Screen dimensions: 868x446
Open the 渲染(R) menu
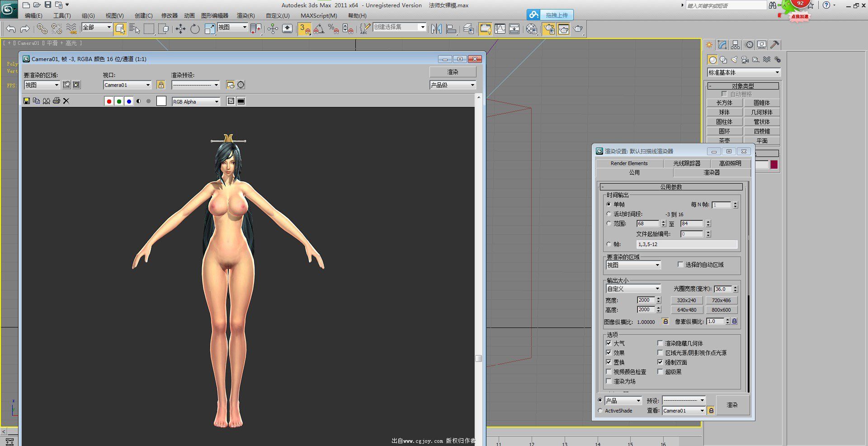point(246,16)
